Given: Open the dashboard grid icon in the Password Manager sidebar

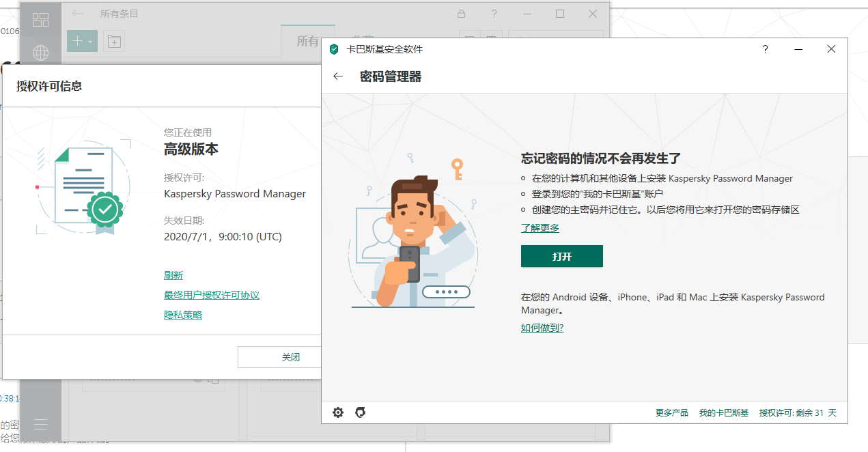Looking at the screenshot, I should (x=40, y=20).
